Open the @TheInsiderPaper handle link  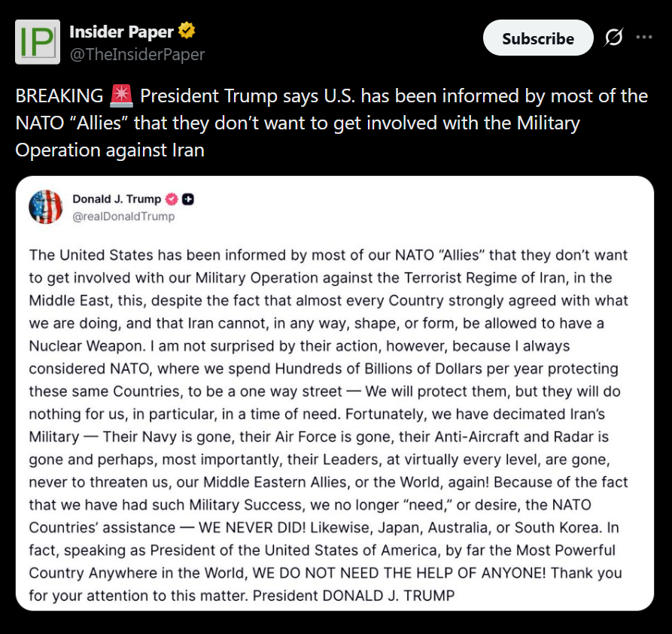(137, 54)
